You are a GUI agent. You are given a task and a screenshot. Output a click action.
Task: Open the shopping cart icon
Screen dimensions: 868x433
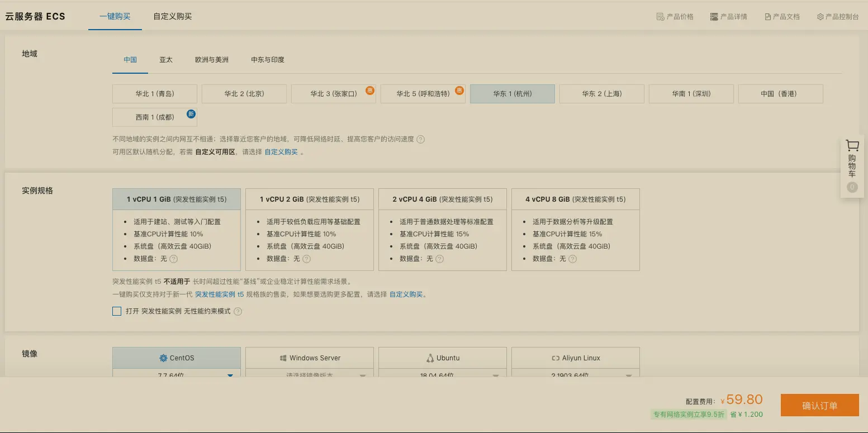[852, 146]
